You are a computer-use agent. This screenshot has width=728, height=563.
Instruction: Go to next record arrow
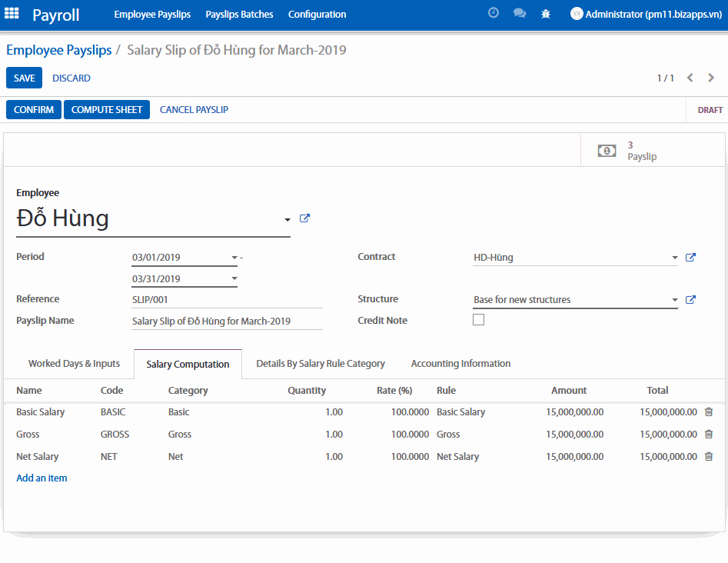pos(711,78)
